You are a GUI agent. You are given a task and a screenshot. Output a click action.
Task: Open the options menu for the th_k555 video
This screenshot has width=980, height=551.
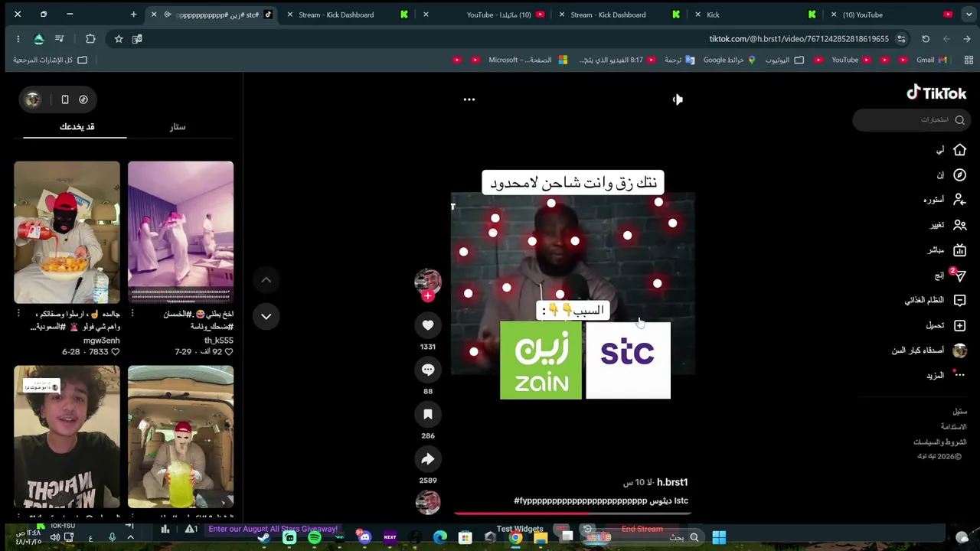[132, 314]
